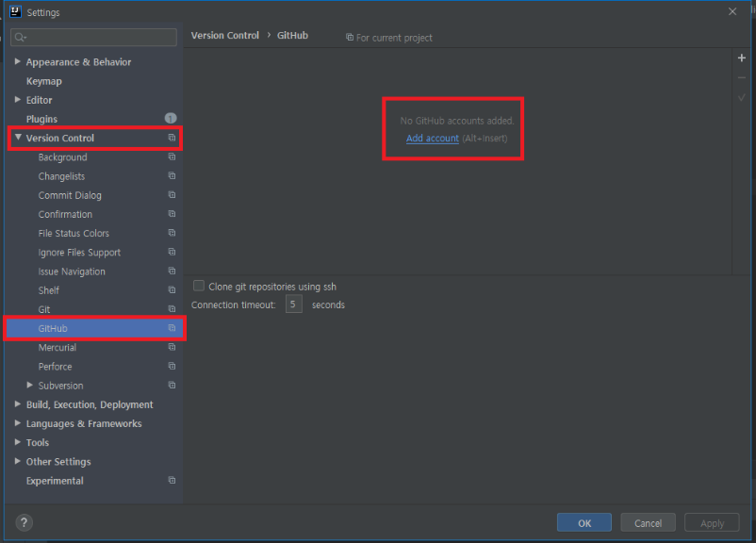This screenshot has height=543, width=756.
Task: Collapse the Version Control section arrow
Action: pyautogui.click(x=18, y=138)
